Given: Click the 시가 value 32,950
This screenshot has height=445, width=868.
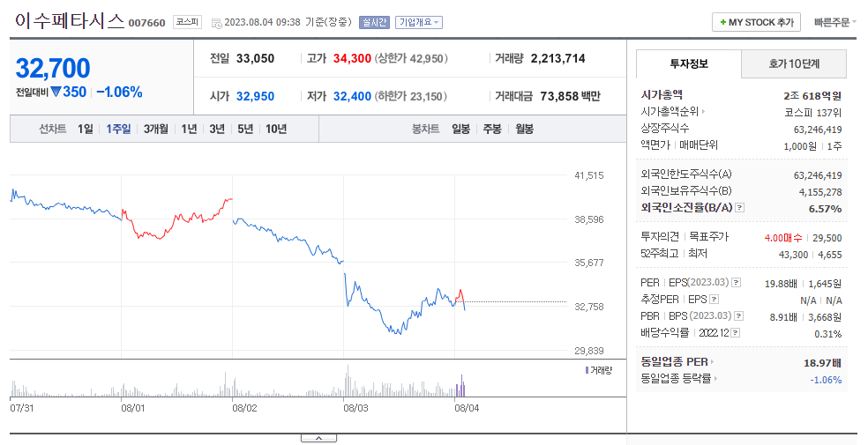Looking at the screenshot, I should (x=255, y=96).
